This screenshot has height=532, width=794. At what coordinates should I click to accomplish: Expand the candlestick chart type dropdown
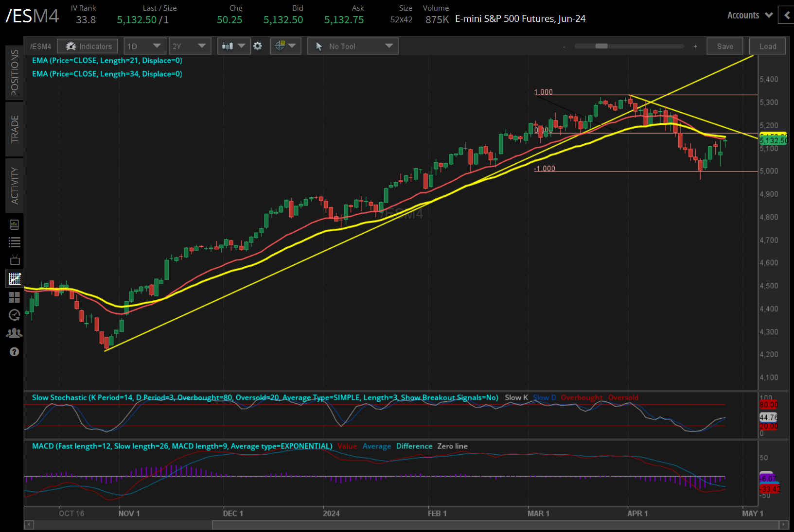point(233,46)
